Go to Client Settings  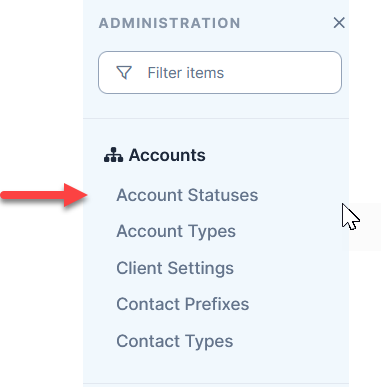pos(175,268)
